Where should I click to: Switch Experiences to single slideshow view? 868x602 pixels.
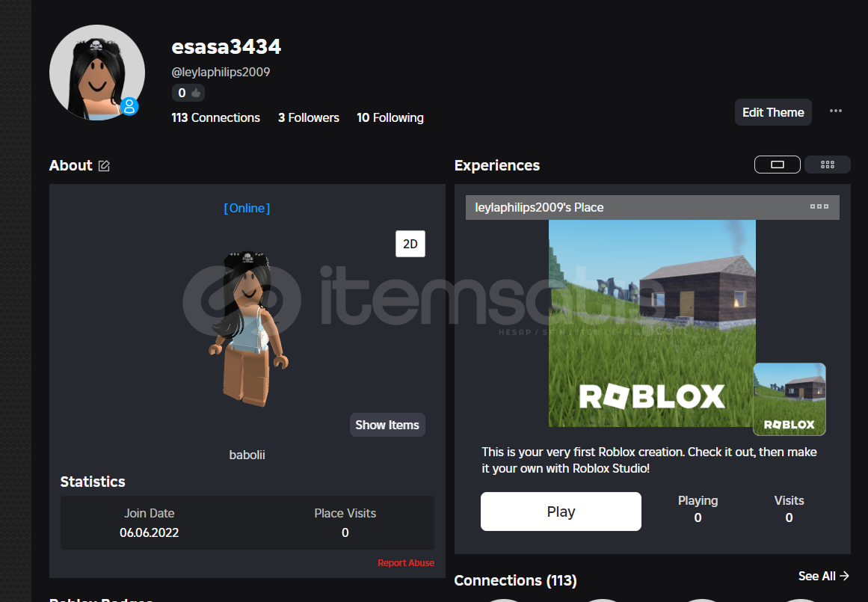778,165
